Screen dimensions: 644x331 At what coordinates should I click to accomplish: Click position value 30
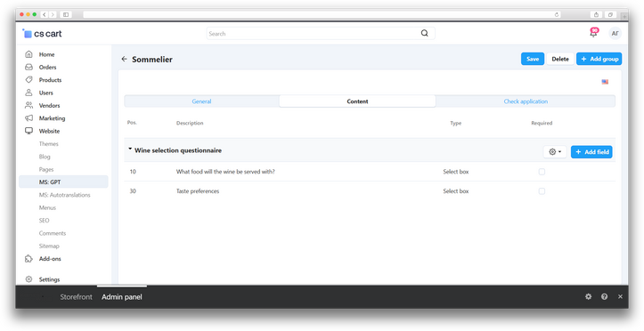pyautogui.click(x=133, y=191)
